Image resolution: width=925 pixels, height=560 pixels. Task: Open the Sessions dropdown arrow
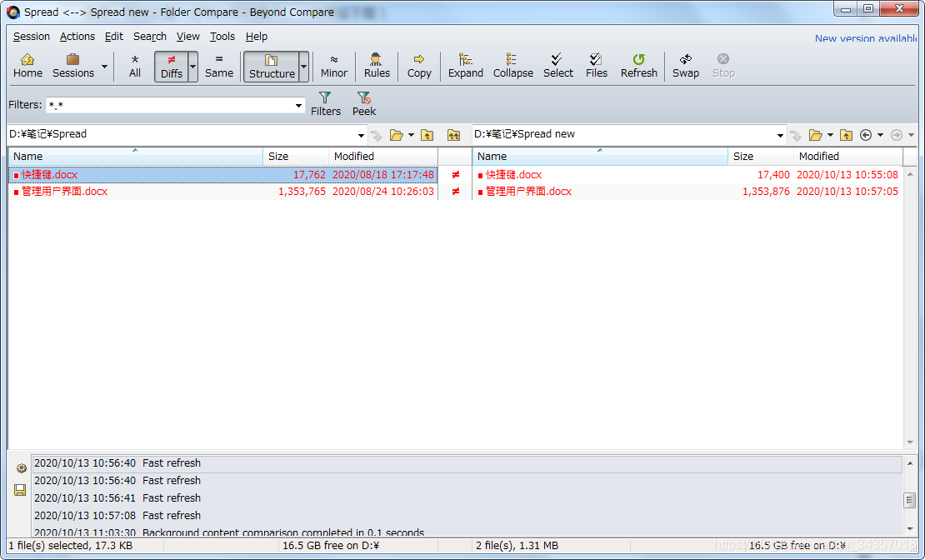click(x=104, y=66)
